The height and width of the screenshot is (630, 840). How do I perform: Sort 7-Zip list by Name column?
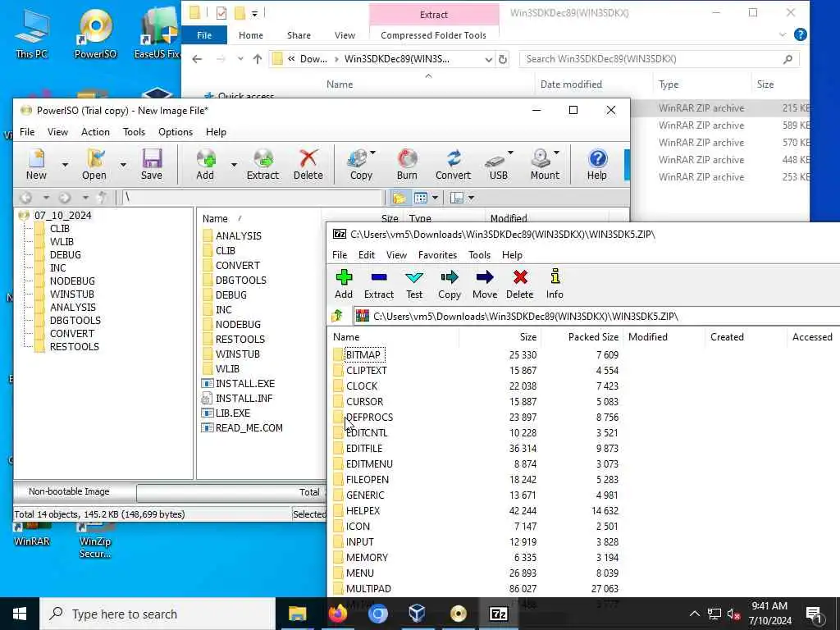click(x=346, y=337)
